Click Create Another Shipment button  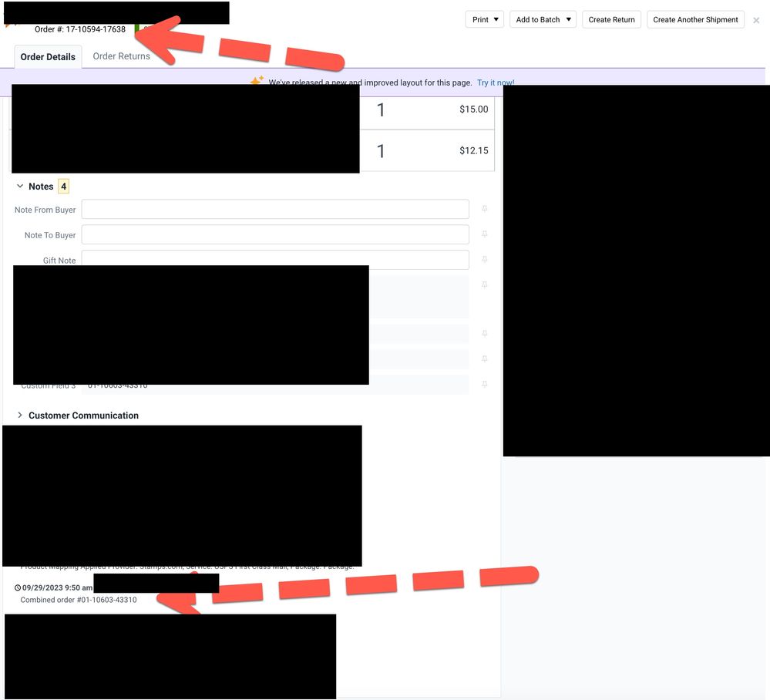[x=695, y=19]
